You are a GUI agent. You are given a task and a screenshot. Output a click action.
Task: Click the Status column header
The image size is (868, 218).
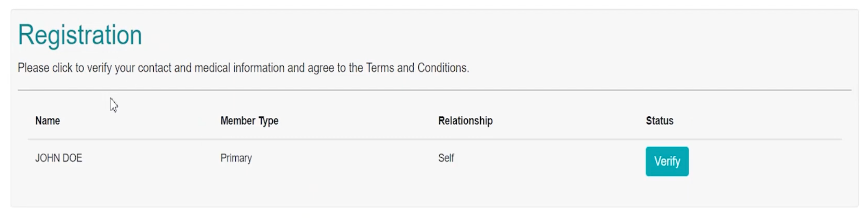659,121
